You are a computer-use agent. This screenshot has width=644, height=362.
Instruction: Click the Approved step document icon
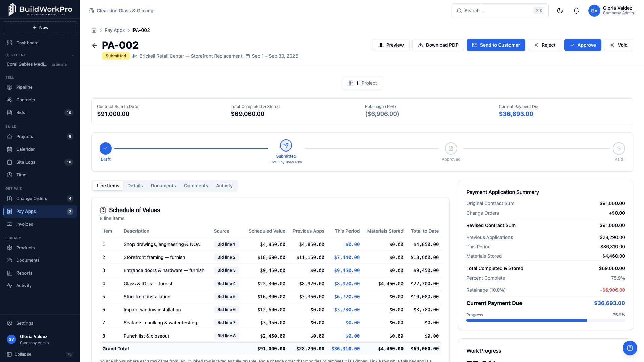click(x=451, y=148)
